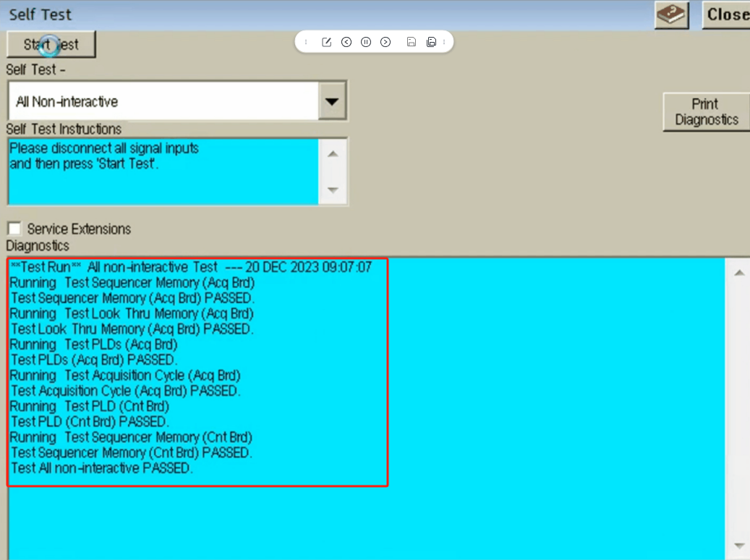750x560 pixels.
Task: Pause using the floating toolbar pause icon
Action: point(366,42)
